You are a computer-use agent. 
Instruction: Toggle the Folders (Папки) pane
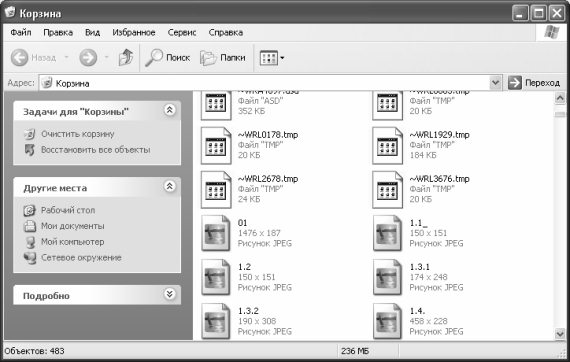coord(223,57)
